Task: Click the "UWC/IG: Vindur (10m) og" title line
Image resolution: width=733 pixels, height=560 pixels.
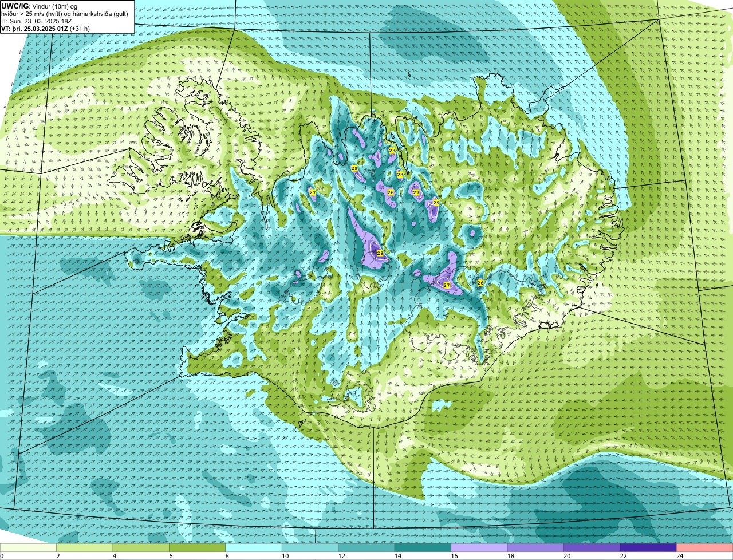Action: 39,6
